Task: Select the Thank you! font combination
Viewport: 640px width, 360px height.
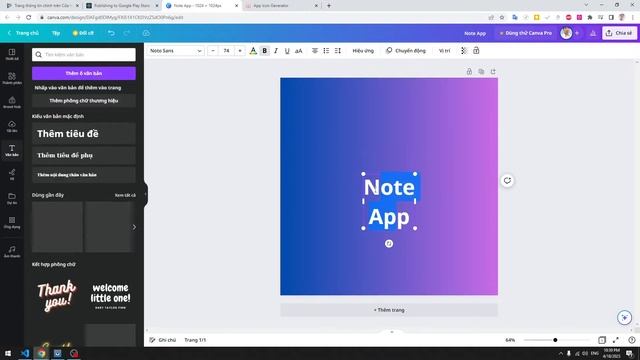Action: (x=57, y=295)
